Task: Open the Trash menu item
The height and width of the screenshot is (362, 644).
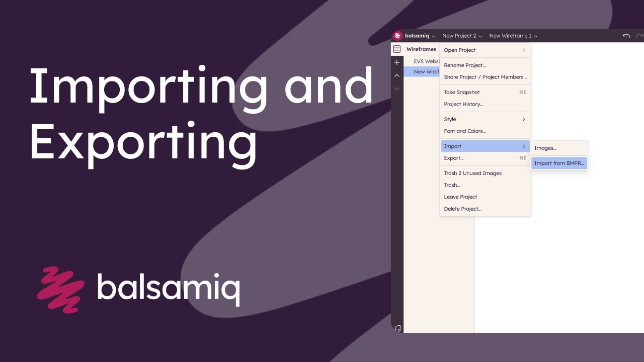Action: 485,185
